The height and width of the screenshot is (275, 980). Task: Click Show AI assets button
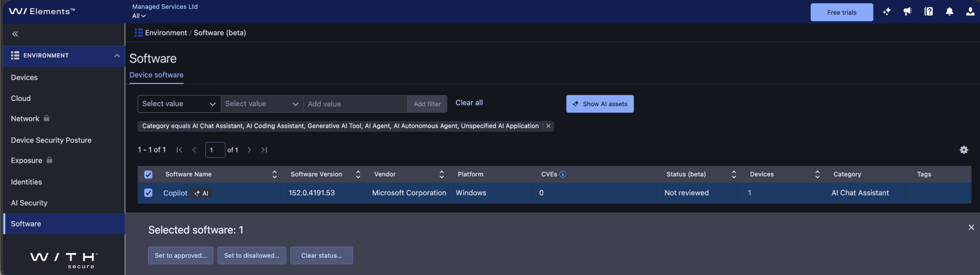(x=600, y=104)
